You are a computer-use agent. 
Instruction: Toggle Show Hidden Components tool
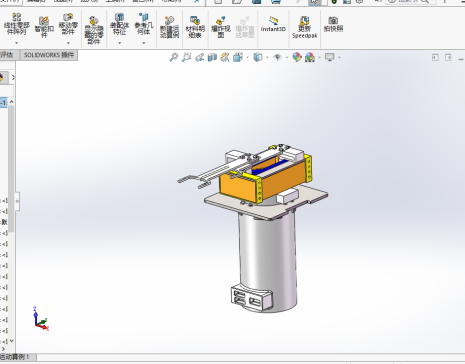[x=94, y=30]
